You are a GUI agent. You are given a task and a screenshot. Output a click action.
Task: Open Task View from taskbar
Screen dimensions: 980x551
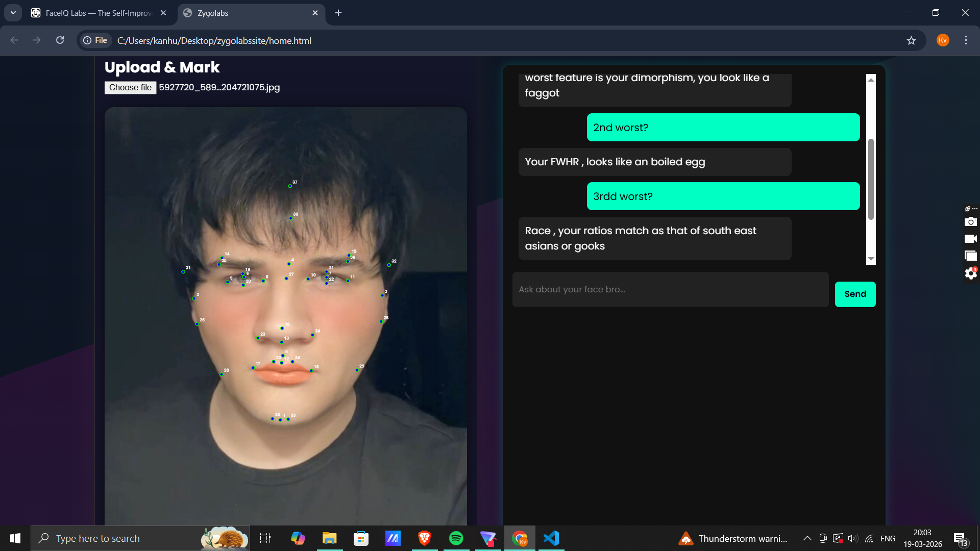click(265, 538)
